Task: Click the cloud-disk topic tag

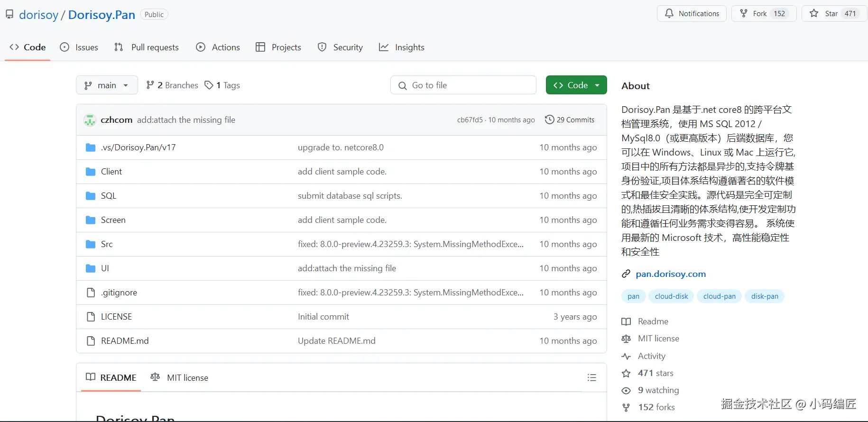Action: 671,296
